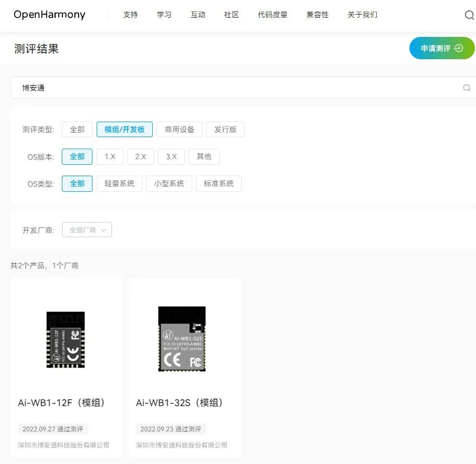
Task: Click the 测评结果 page heading
Action: pos(36,48)
